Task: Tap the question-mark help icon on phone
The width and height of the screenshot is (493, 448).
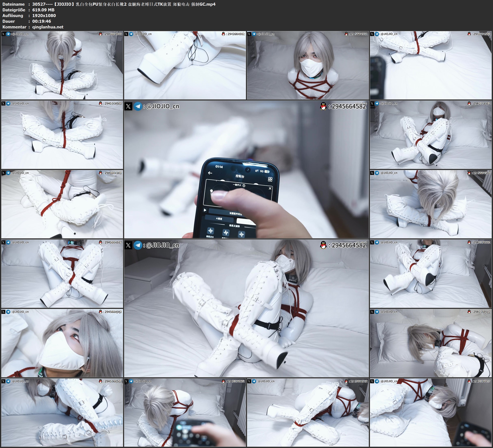Action: pyautogui.click(x=244, y=186)
